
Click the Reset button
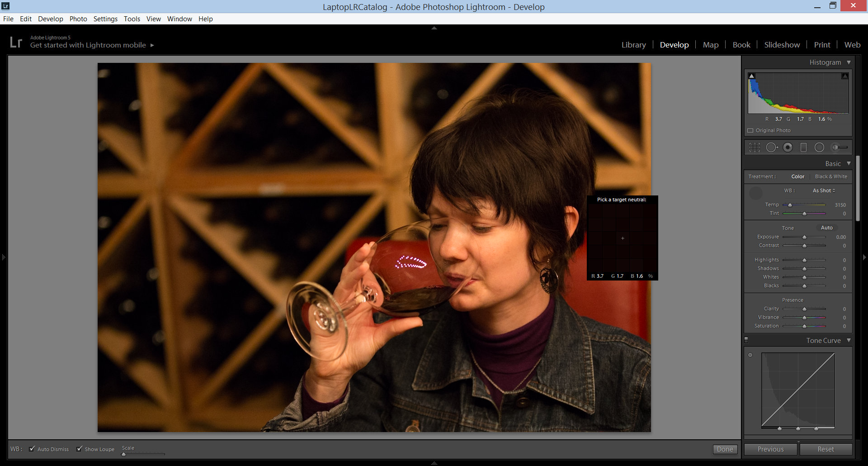click(x=826, y=449)
